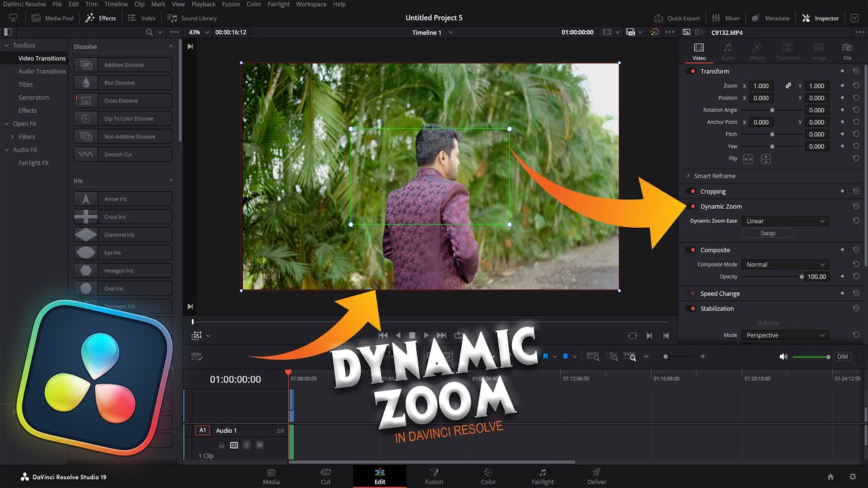This screenshot has height=488, width=868.
Task: Switch to the Fairlight page
Action: tap(542, 476)
